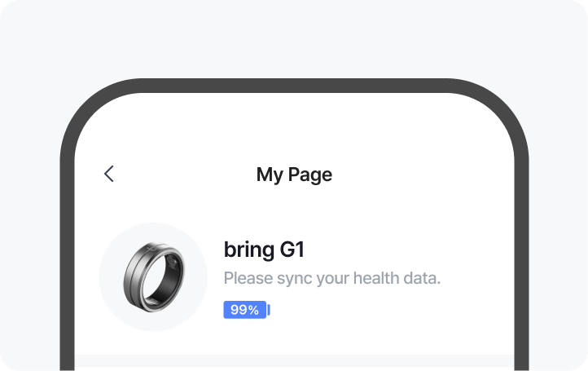Click the bold "bring G1" heading

coord(264,250)
